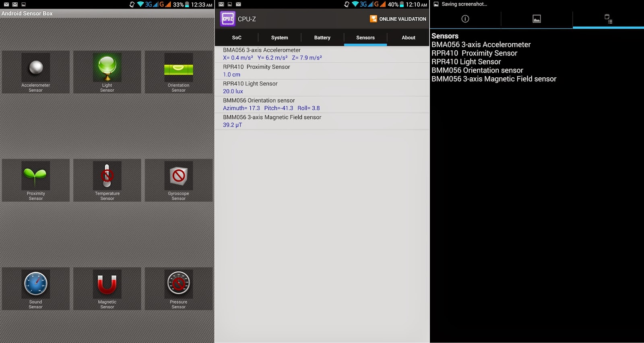The image size is (644, 343).
Task: Select the RPR410 Proximity Sensor row in CPU-Z
Action: 322,71
